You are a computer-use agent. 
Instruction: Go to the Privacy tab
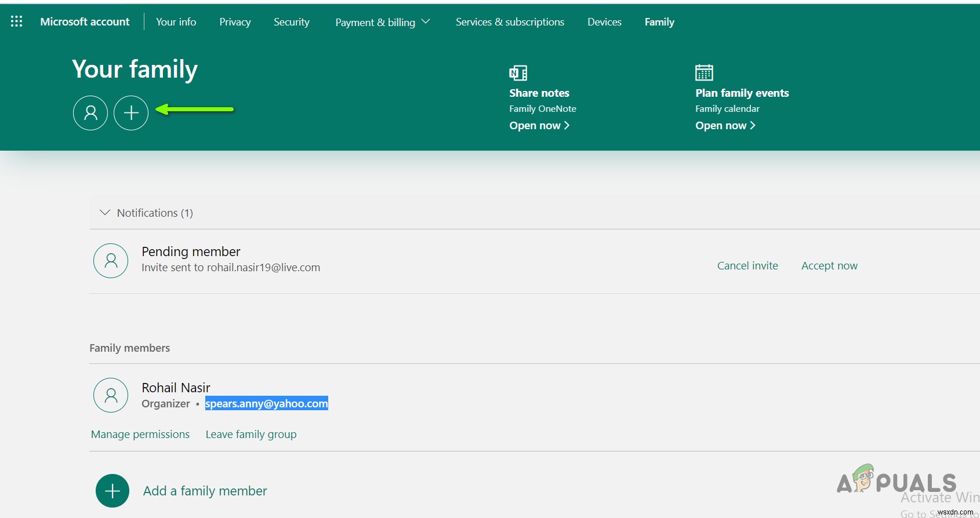tap(235, 22)
